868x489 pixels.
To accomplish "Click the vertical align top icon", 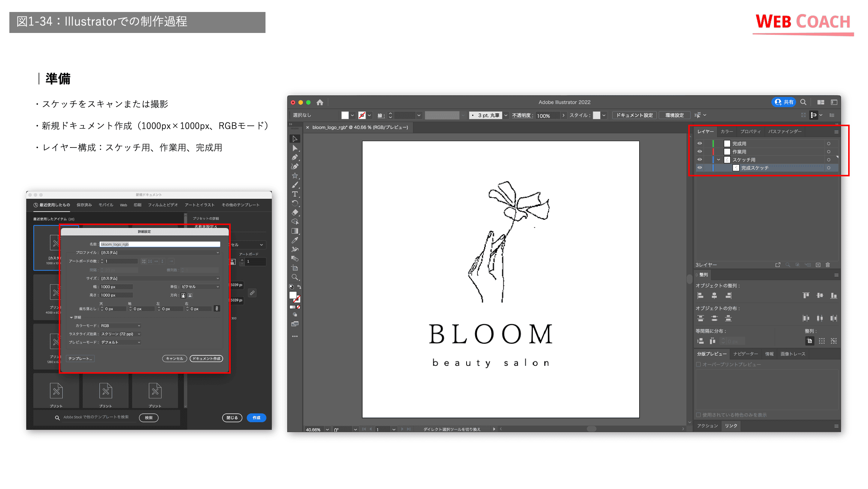I will [806, 296].
